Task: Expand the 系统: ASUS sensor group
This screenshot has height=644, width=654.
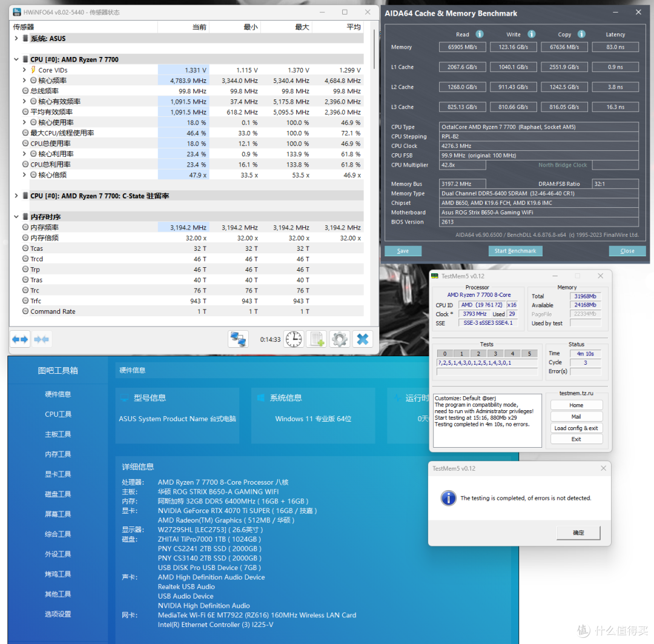Action: click(x=16, y=38)
